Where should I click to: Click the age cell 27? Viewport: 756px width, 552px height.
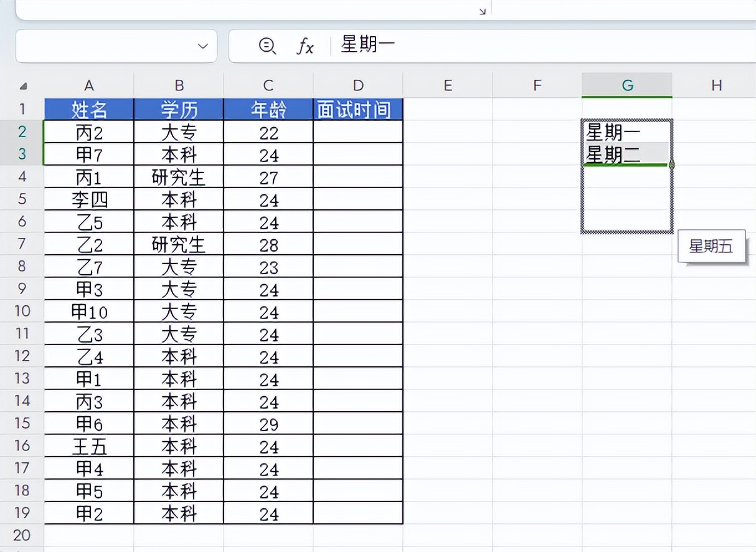click(x=268, y=177)
